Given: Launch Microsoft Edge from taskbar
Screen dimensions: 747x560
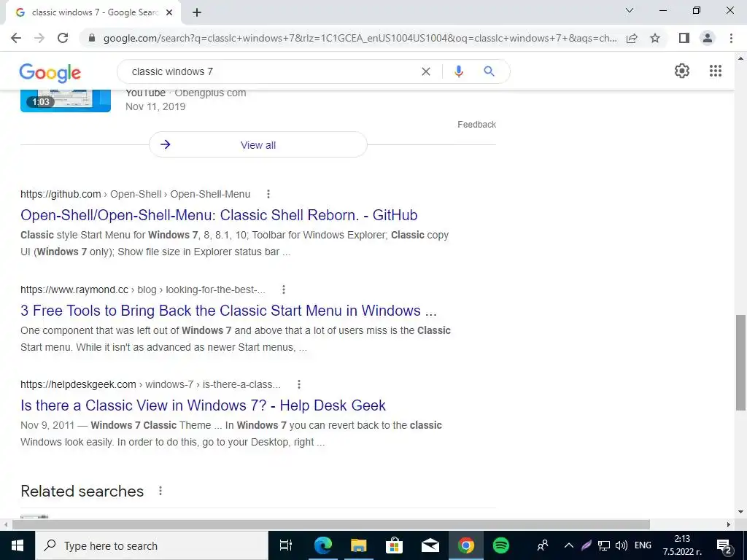Looking at the screenshot, I should 322,545.
